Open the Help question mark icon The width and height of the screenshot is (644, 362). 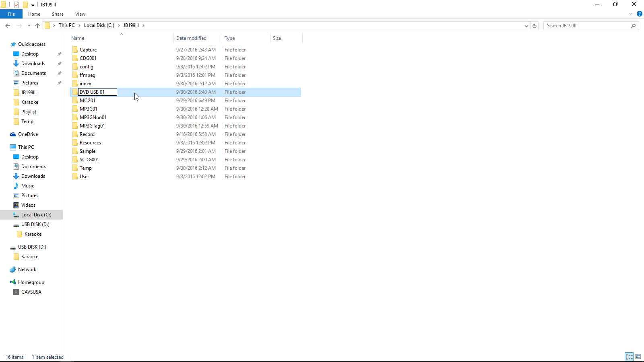[x=639, y=14]
